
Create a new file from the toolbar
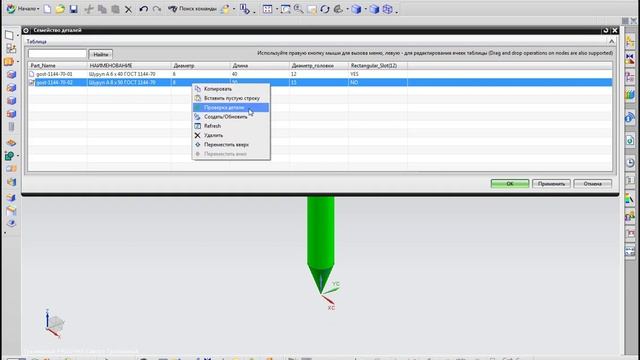(47, 9)
